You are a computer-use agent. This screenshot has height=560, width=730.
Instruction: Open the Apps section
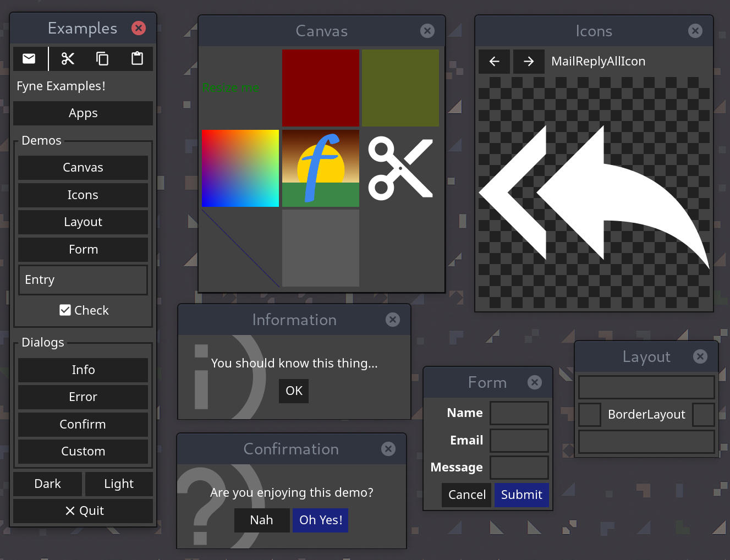[x=83, y=113]
